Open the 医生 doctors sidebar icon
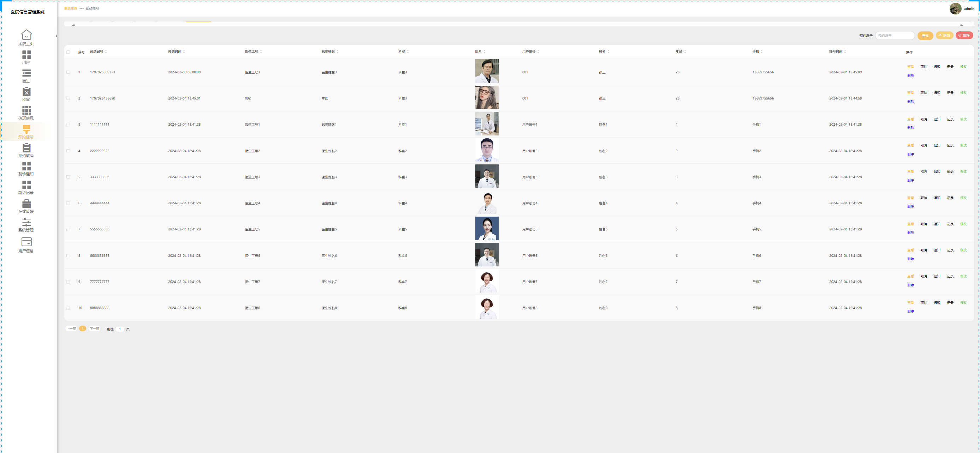Image resolution: width=980 pixels, height=453 pixels. click(26, 73)
